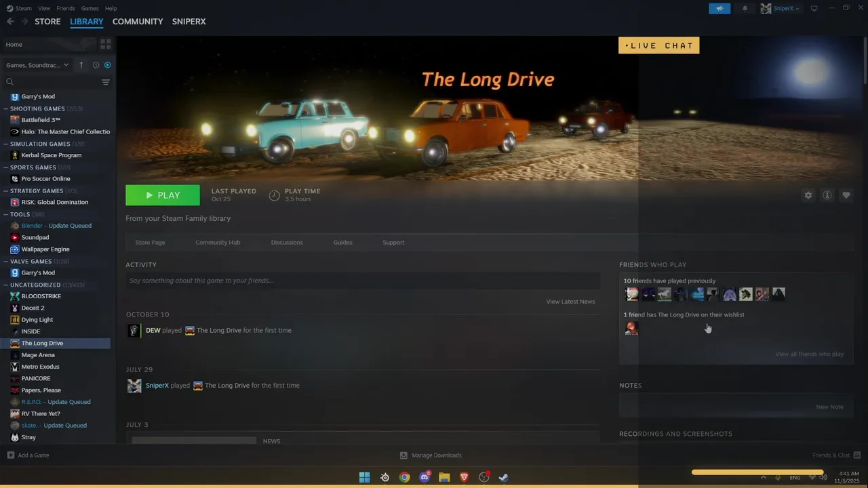Open advanced filter options icon

[106, 82]
